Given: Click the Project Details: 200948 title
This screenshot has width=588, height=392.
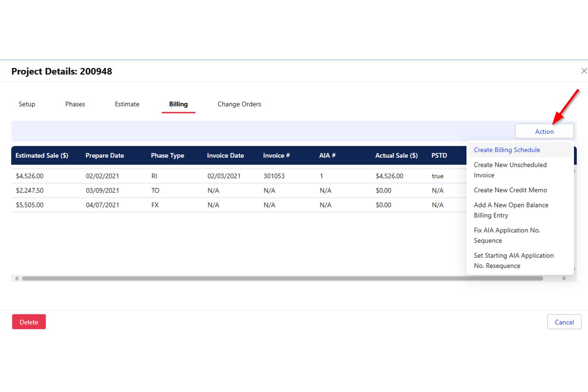Looking at the screenshot, I should tap(62, 71).
